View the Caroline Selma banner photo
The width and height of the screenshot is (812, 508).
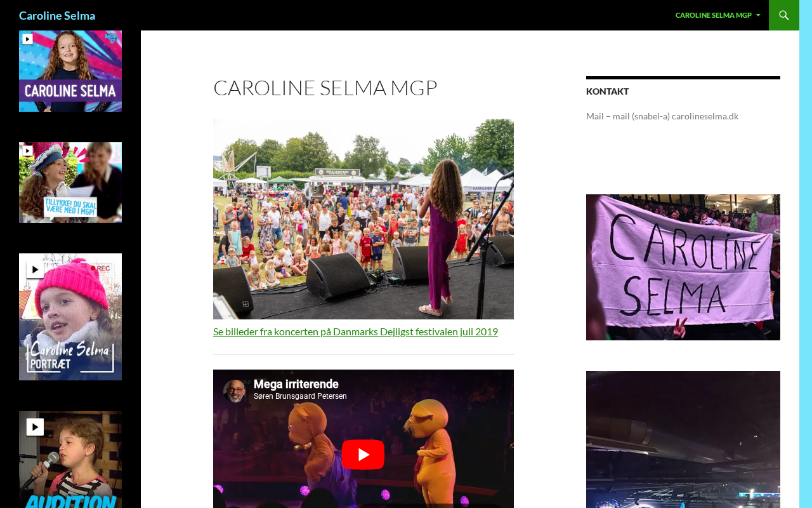683,267
